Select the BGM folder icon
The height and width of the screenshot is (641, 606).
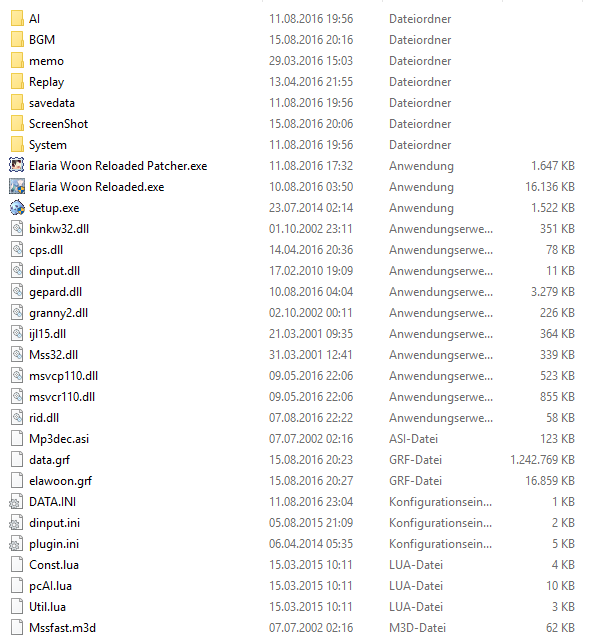coord(17,40)
